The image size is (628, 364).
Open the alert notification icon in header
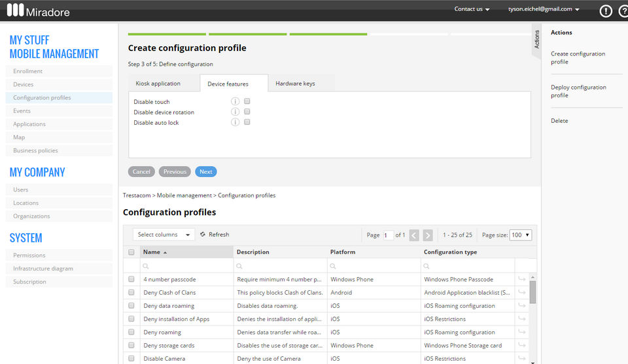click(606, 11)
